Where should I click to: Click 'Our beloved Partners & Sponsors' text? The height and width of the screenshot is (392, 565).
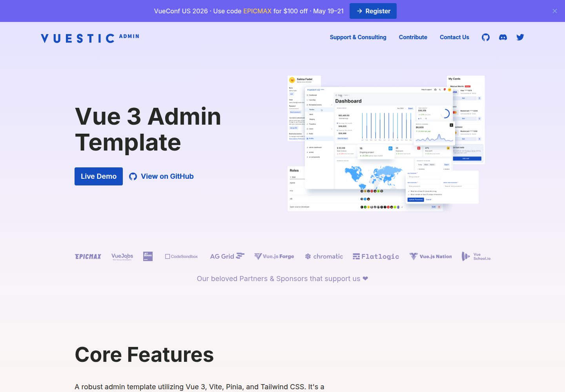[x=282, y=279]
